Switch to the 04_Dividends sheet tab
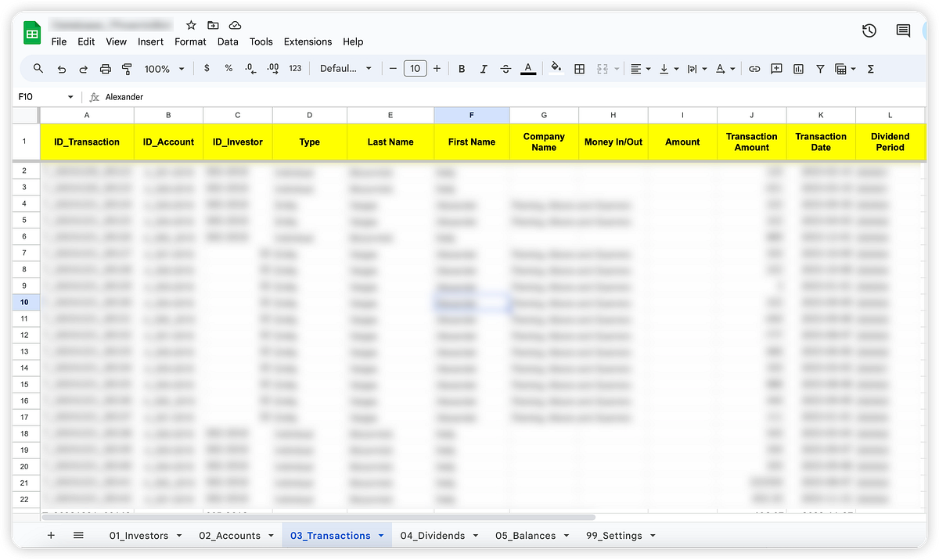939x560 pixels. [431, 535]
